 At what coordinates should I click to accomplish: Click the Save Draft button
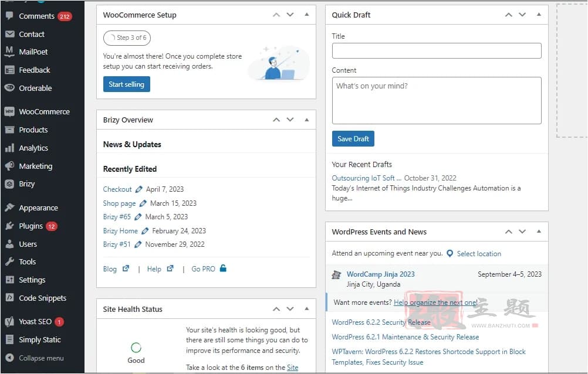[353, 139]
